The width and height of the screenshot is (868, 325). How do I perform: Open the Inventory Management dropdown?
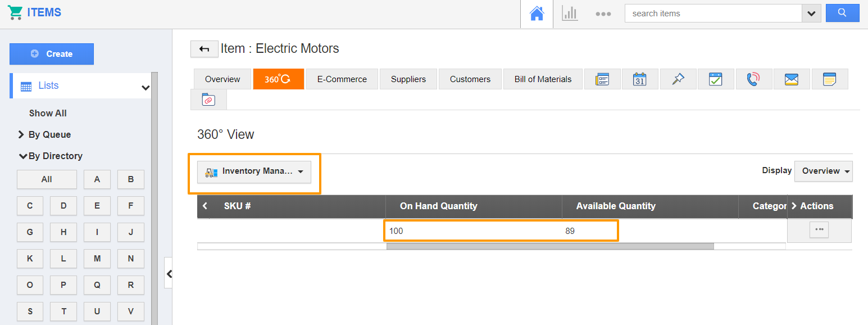click(255, 172)
